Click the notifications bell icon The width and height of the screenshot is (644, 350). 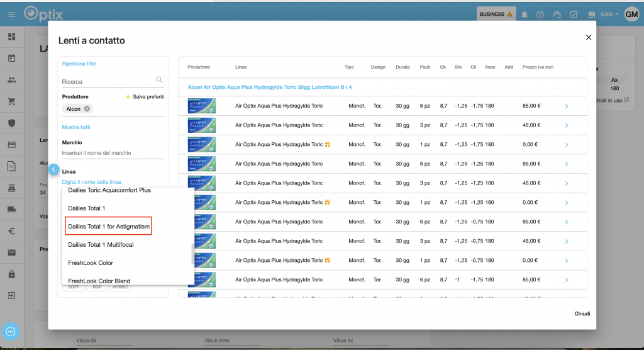524,14
